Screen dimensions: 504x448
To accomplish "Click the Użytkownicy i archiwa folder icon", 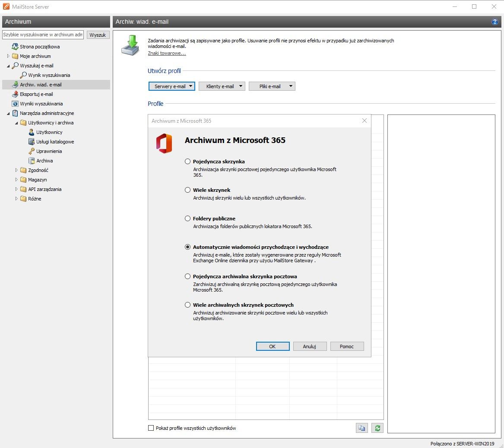I will (23, 123).
